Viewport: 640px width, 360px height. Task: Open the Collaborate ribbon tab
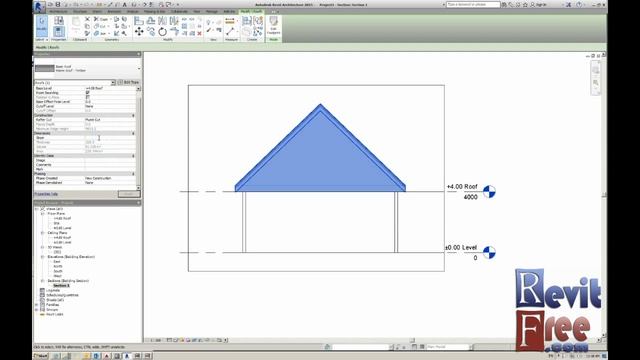179,11
